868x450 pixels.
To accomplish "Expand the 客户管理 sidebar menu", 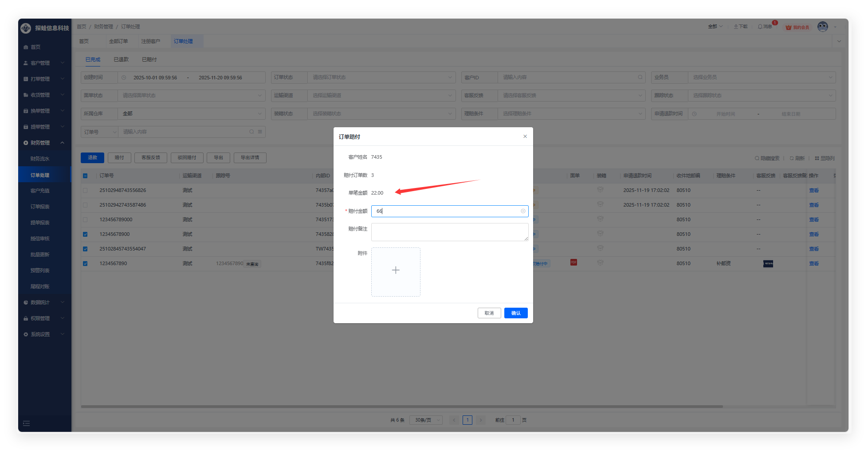I will pyautogui.click(x=44, y=63).
